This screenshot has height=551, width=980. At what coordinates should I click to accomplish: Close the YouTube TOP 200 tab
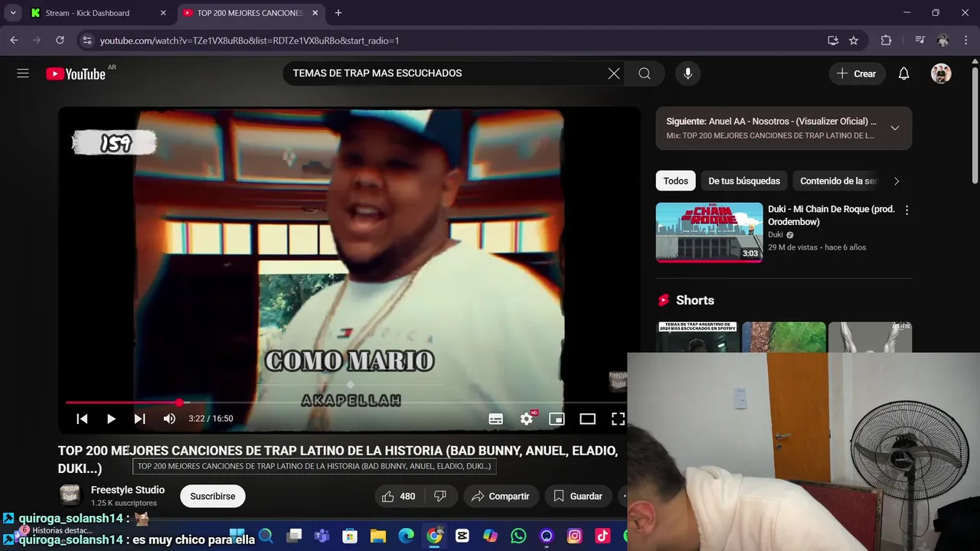pos(315,13)
